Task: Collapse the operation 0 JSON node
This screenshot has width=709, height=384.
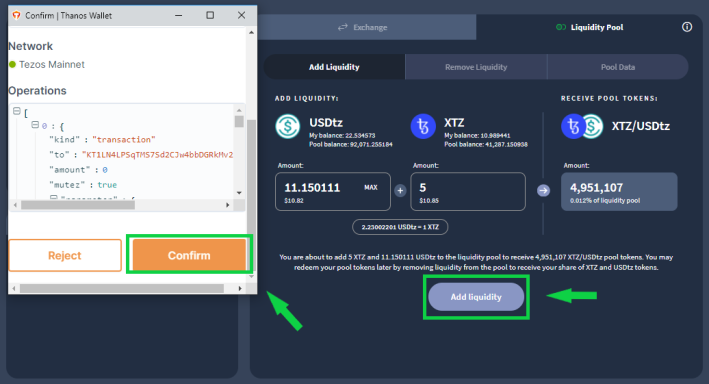Action: pos(35,125)
